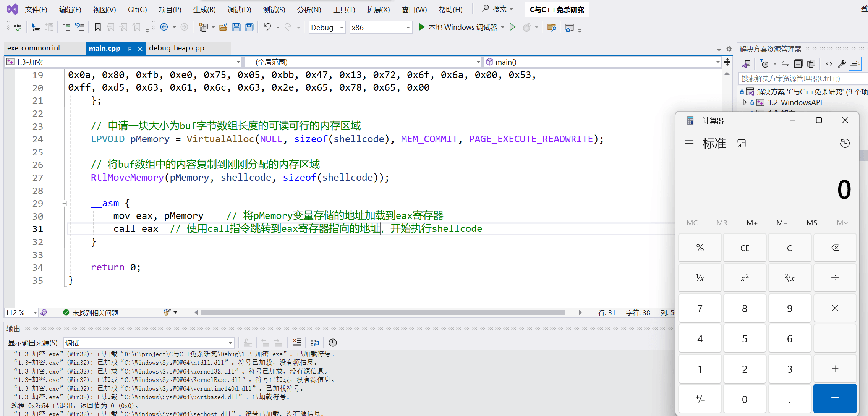
Task: Click Collapse All in Solution Explorer
Action: coord(798,64)
